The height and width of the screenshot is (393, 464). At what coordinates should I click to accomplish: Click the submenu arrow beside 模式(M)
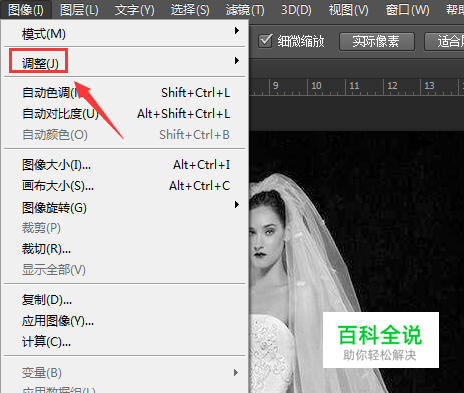pyautogui.click(x=237, y=31)
